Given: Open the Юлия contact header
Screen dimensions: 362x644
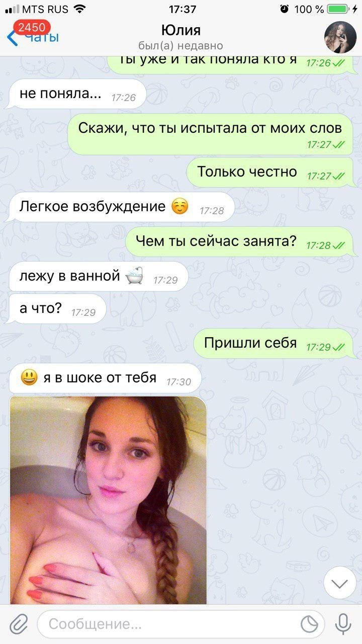Looking at the screenshot, I should click(180, 30).
